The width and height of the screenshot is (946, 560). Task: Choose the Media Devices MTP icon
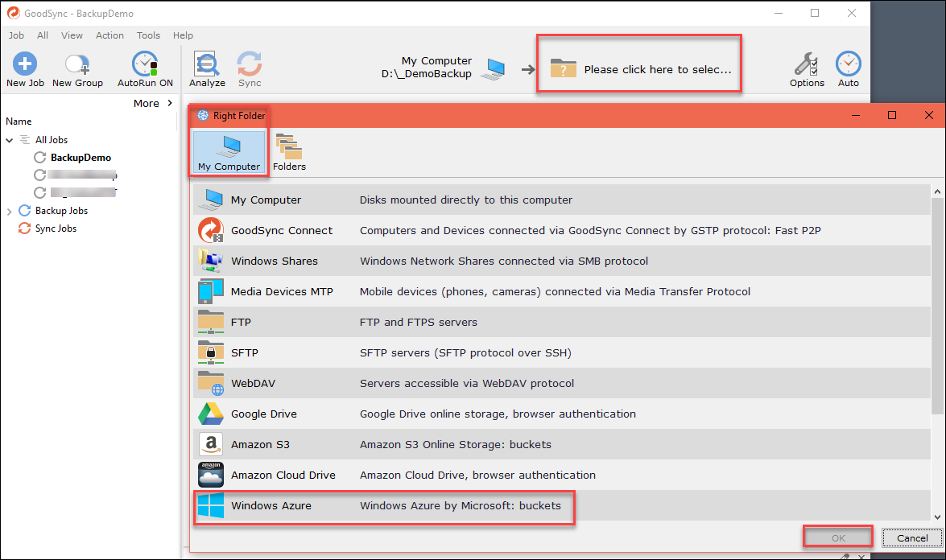pyautogui.click(x=211, y=292)
